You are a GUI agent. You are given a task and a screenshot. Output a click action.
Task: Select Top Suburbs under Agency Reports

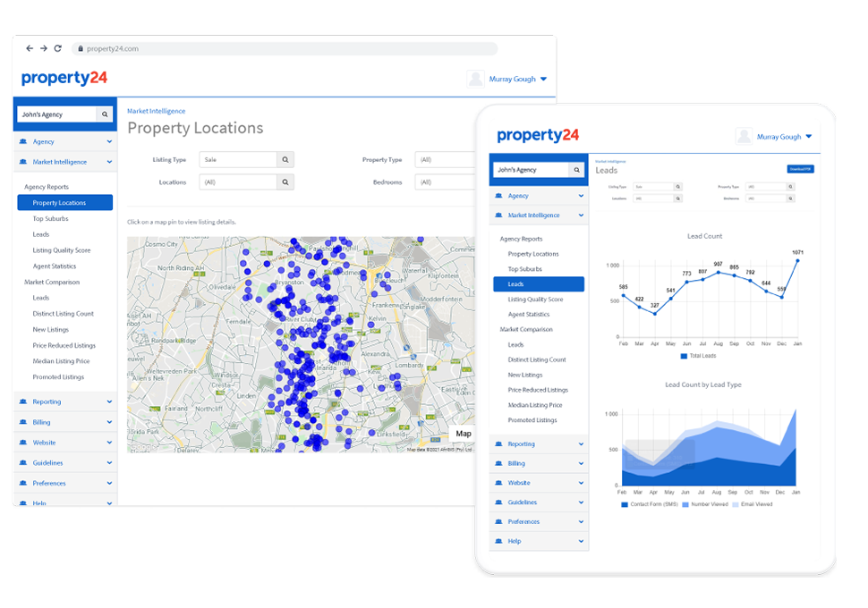click(53, 218)
